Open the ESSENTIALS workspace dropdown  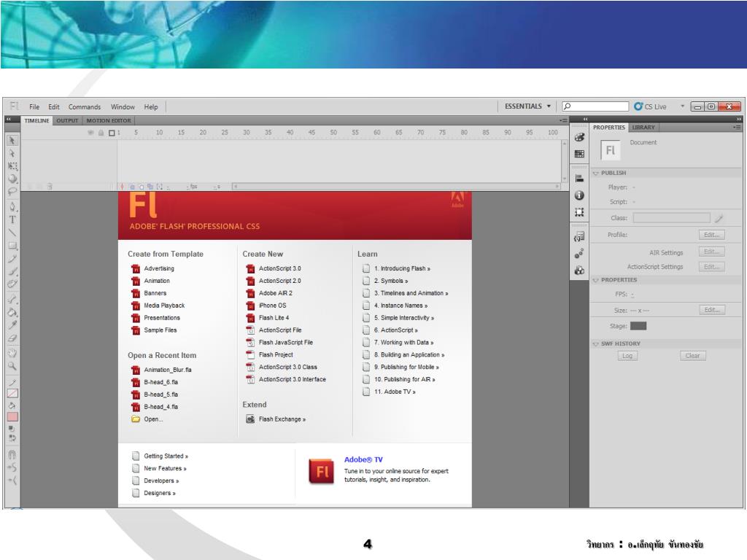pyautogui.click(x=528, y=106)
